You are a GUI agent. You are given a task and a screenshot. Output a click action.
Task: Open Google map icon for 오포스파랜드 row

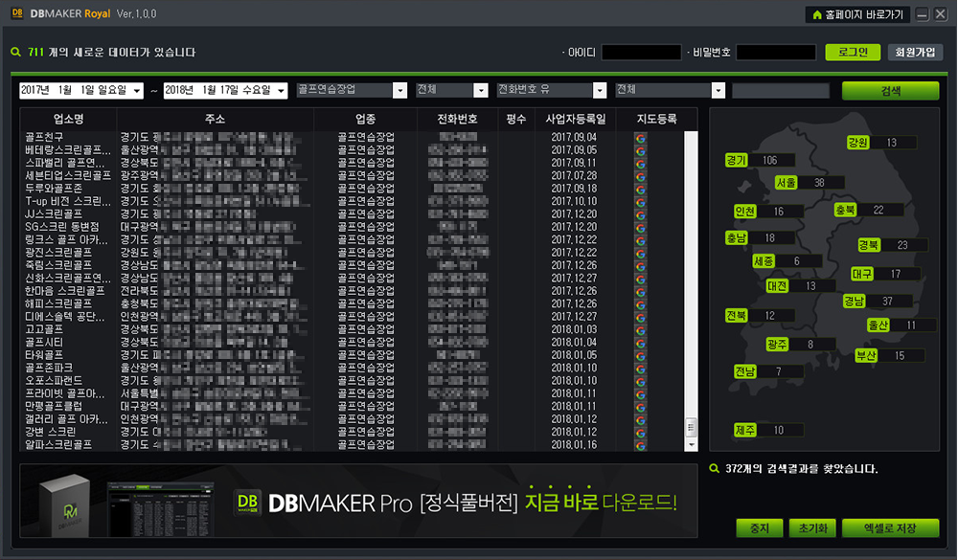pos(640,382)
